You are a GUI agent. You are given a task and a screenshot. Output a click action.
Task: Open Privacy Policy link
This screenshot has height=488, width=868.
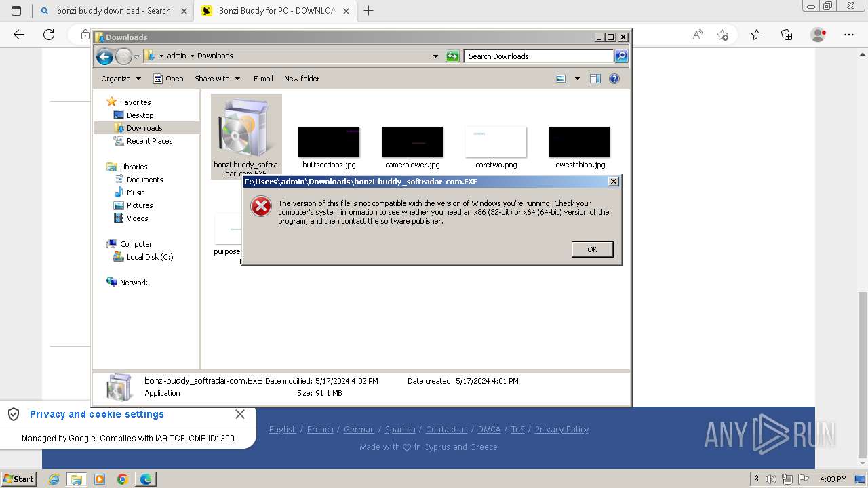[x=561, y=430]
